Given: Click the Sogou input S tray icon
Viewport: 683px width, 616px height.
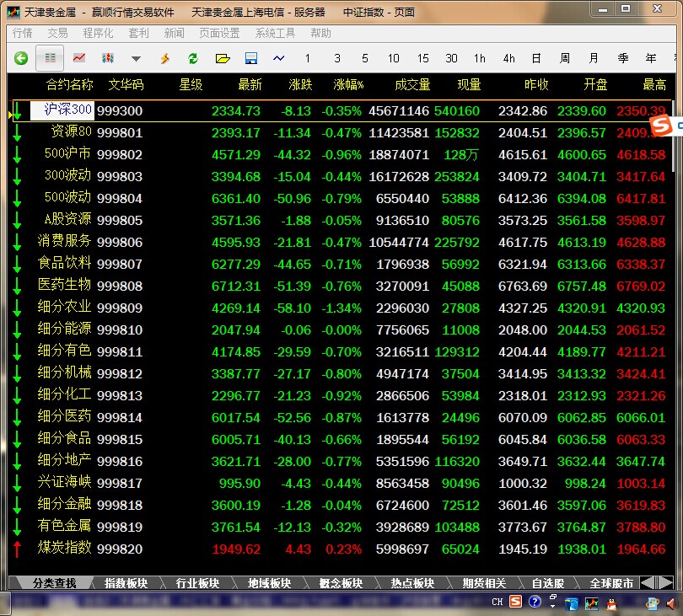Looking at the screenshot, I should [x=515, y=602].
